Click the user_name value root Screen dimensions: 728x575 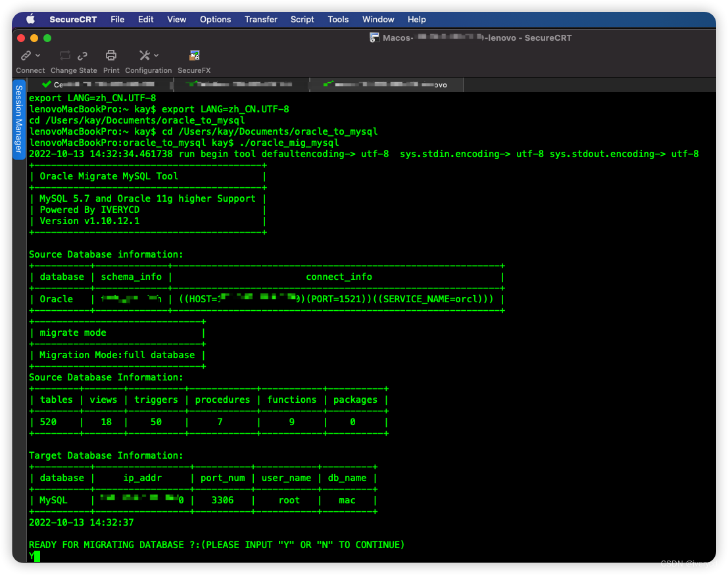[289, 500]
